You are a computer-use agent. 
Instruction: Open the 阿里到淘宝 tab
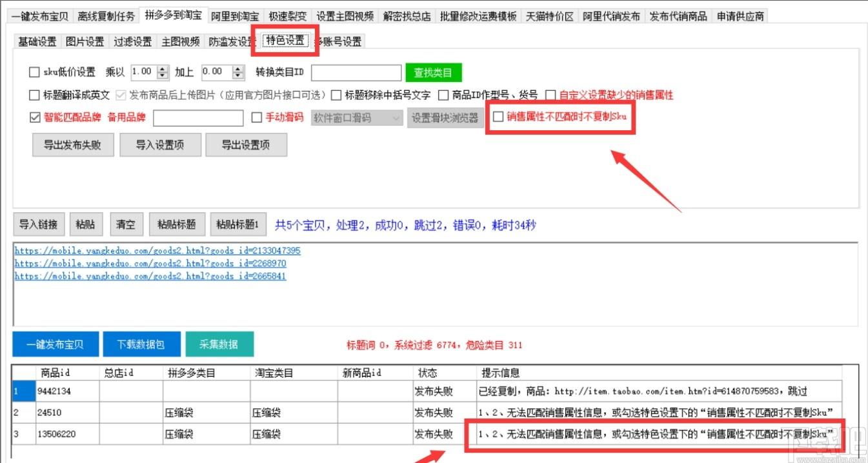pos(235,16)
